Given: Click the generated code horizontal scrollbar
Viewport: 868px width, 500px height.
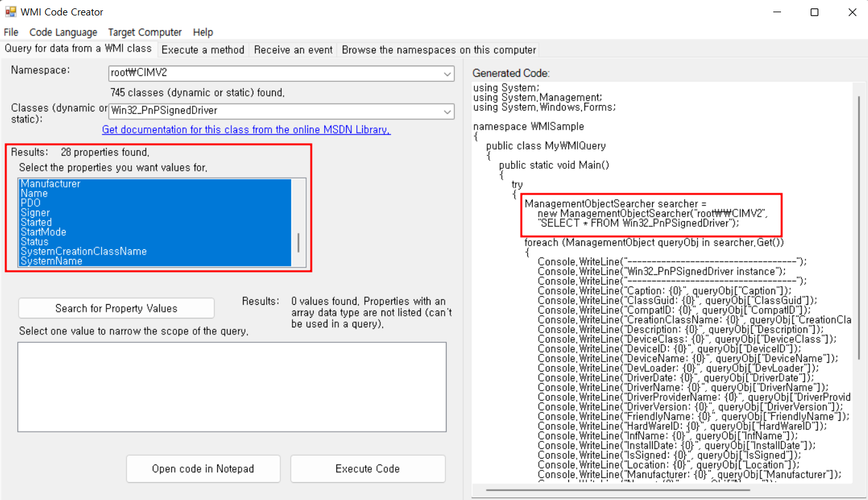Looking at the screenshot, I should 617,491.
